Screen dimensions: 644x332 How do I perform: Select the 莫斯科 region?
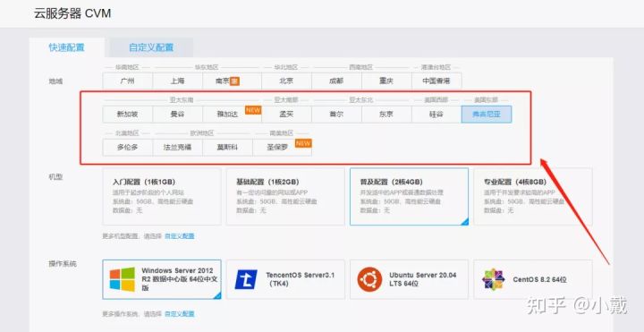(227, 147)
